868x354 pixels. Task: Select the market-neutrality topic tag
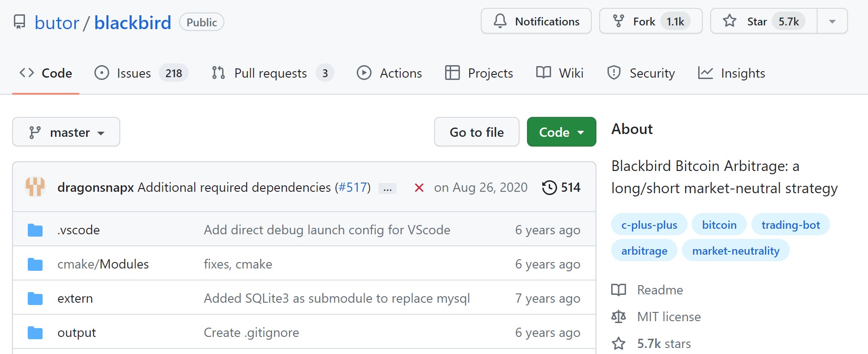(x=736, y=250)
